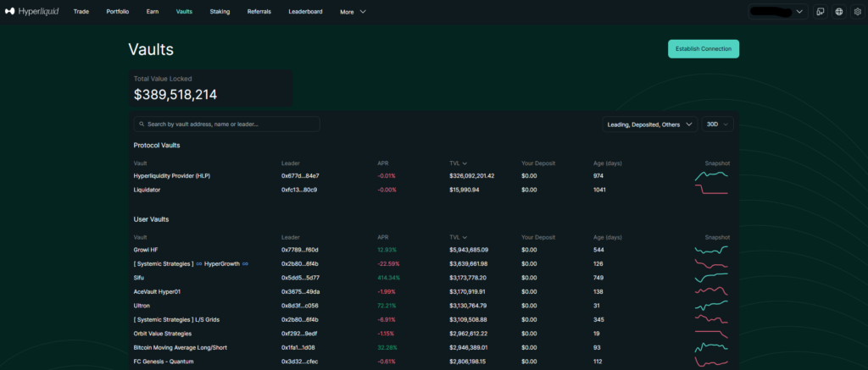Open the settings gear icon
This screenshot has height=370, width=868.
856,12
